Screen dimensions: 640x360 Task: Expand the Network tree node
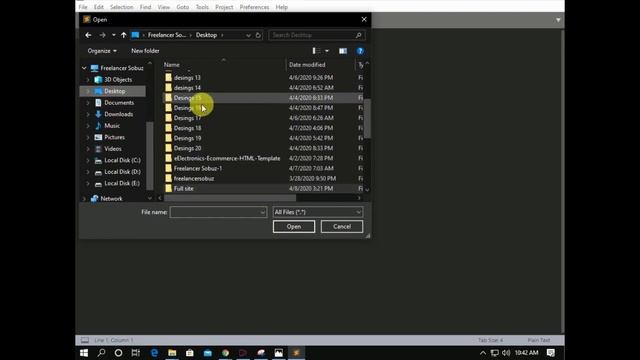click(84, 199)
